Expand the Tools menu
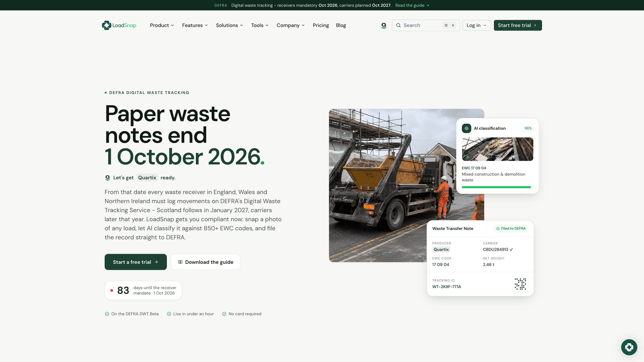This screenshot has width=644, height=362. pos(260,25)
